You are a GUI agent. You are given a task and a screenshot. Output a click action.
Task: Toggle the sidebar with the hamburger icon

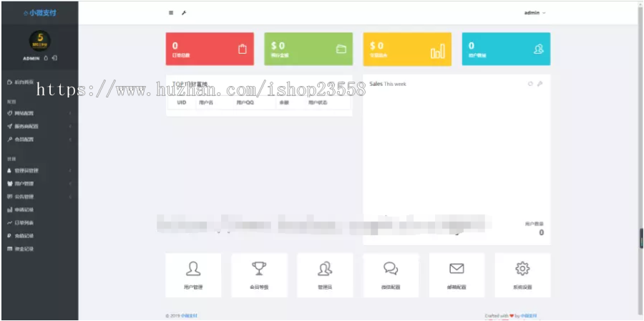171,13
